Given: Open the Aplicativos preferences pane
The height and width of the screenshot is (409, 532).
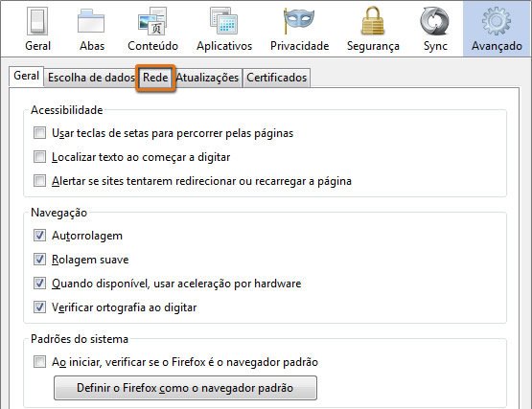Looking at the screenshot, I should [x=224, y=29].
